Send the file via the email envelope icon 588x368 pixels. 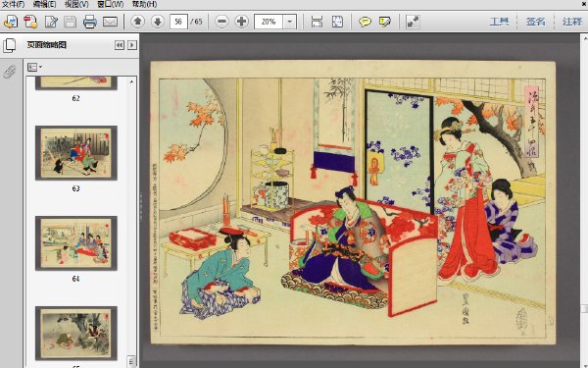(110, 22)
